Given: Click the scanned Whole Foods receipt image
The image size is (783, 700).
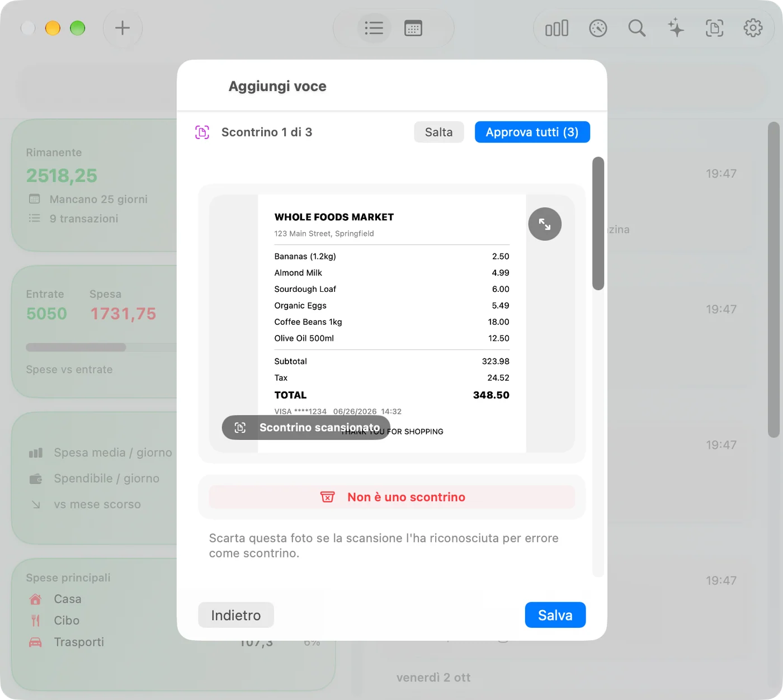Looking at the screenshot, I should tap(391, 323).
